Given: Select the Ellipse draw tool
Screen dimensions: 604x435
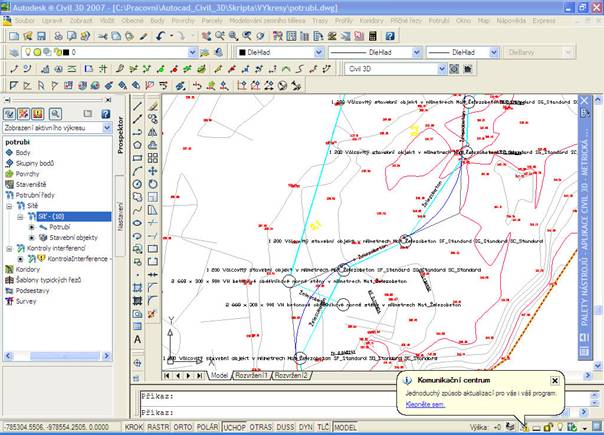Looking at the screenshot, I should pos(138,223).
